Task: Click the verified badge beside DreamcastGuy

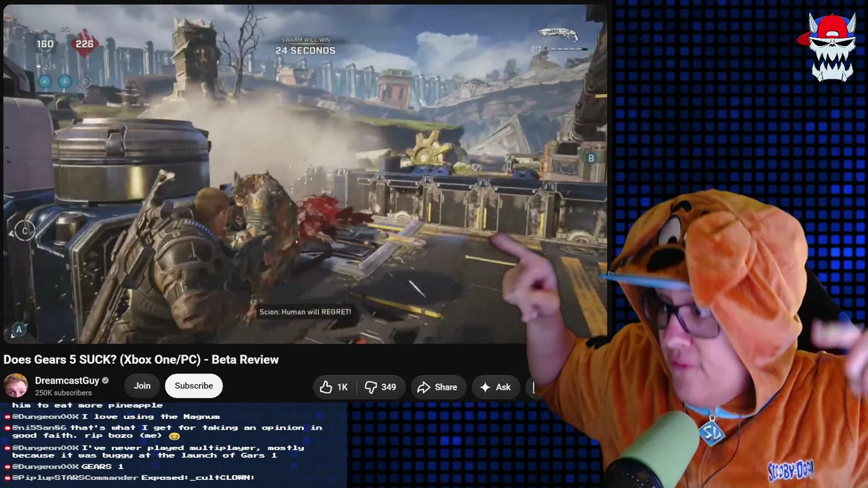Action: pyautogui.click(x=105, y=381)
